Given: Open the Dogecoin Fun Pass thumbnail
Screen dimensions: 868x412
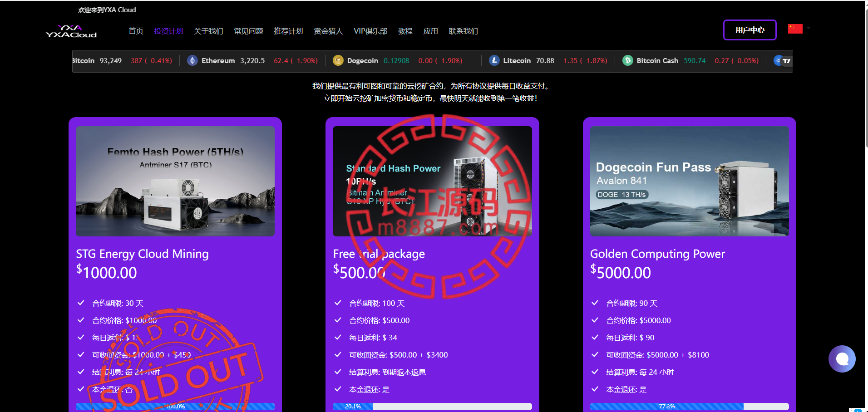Looking at the screenshot, I should click(689, 181).
